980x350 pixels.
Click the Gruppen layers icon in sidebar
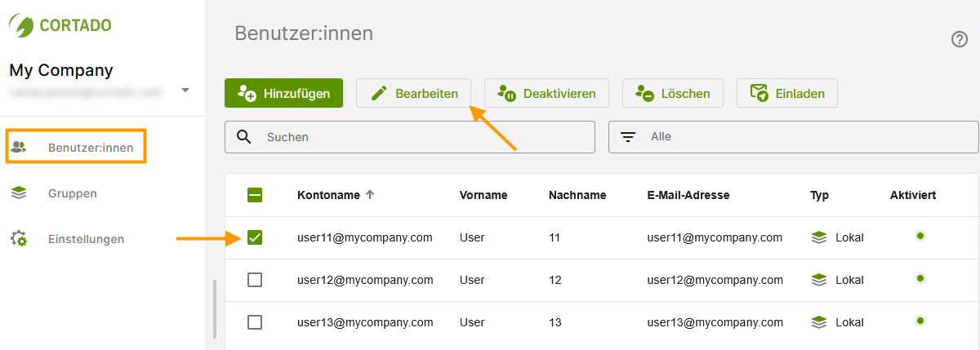[x=19, y=193]
